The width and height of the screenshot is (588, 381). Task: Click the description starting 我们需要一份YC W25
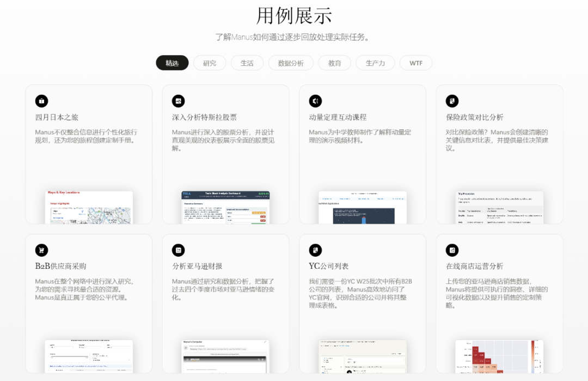click(360, 293)
